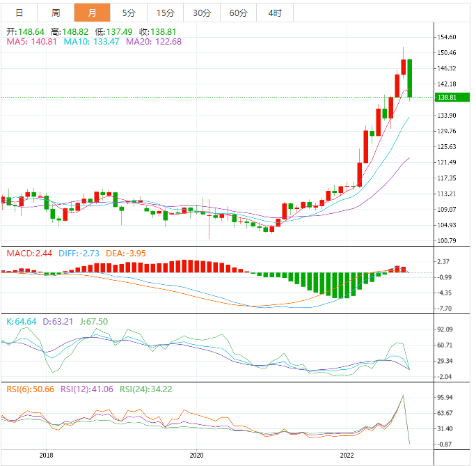
Task: Choose the 4时 four-hour tab
Action: (x=274, y=13)
